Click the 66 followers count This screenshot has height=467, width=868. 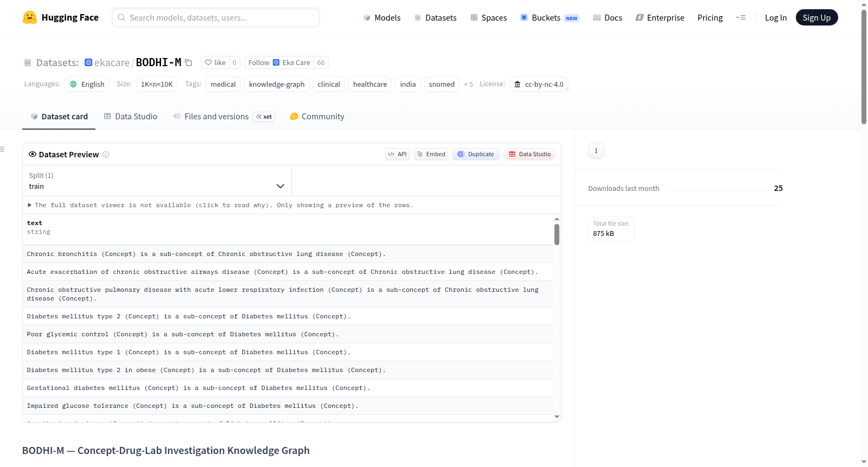click(321, 62)
